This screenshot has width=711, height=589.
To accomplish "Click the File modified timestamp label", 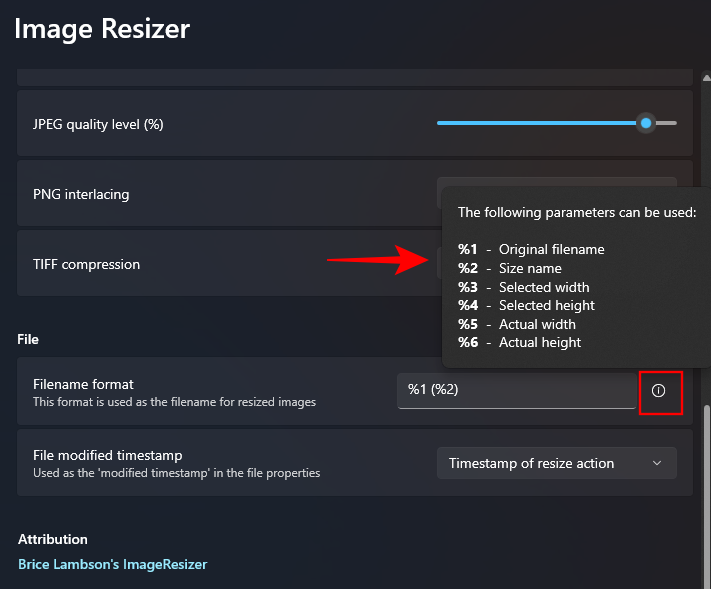I will coord(107,455).
